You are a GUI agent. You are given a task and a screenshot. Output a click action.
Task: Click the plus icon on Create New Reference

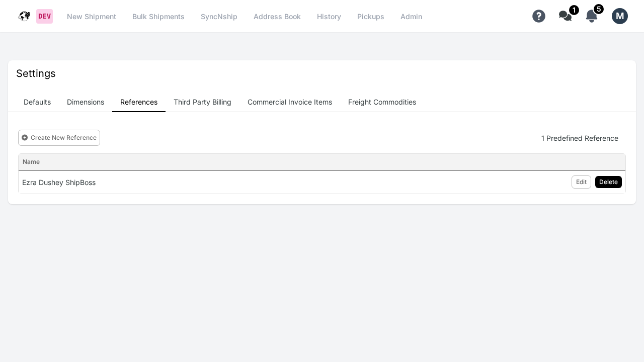(x=25, y=138)
